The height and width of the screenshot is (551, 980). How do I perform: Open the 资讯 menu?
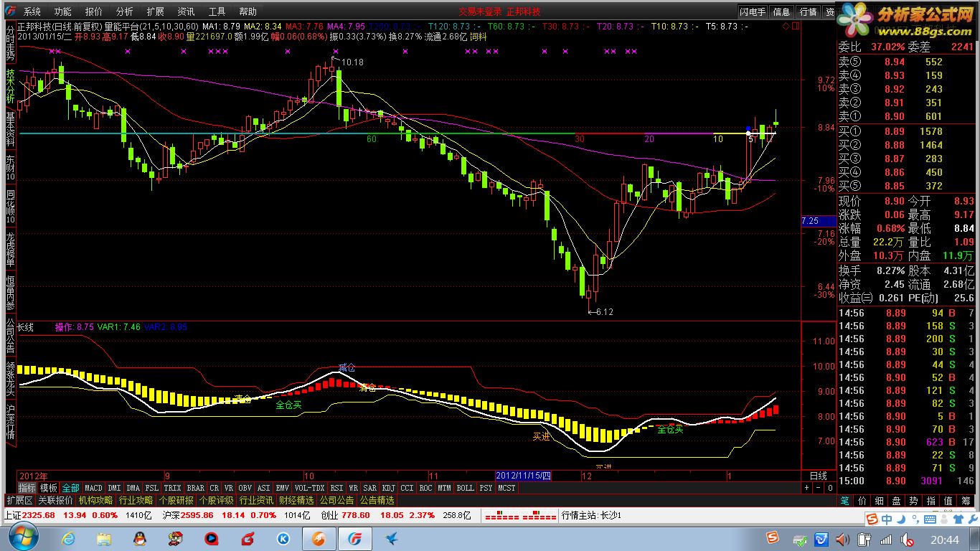[186, 11]
